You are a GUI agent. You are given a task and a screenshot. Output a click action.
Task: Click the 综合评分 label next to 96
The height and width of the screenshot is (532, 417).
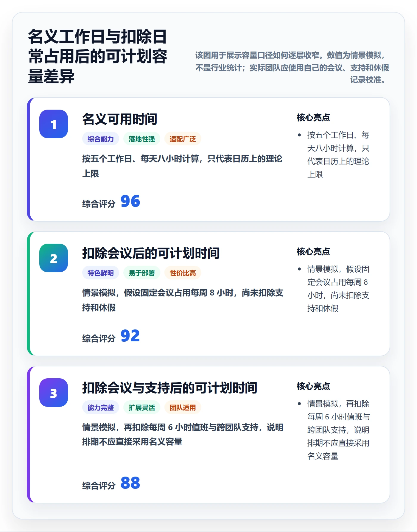click(99, 204)
